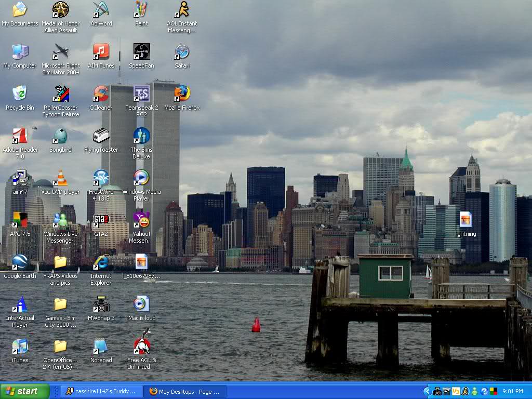Switch to cassifire1142's Buddy List taskbar button
This screenshot has height=399, width=532.
[101, 392]
